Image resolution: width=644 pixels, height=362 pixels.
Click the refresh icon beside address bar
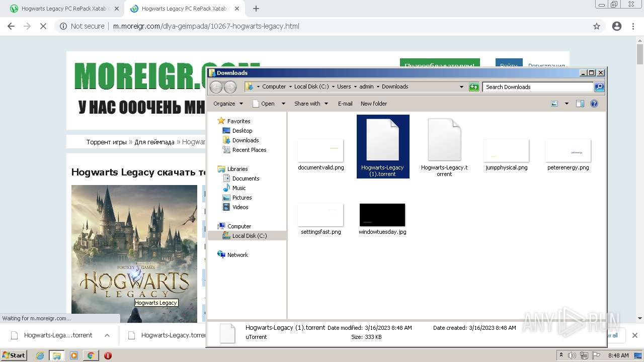coord(474,87)
